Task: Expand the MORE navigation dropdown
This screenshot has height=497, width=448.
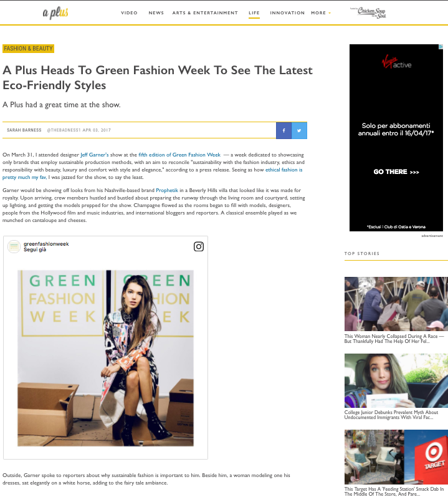Action: click(321, 13)
